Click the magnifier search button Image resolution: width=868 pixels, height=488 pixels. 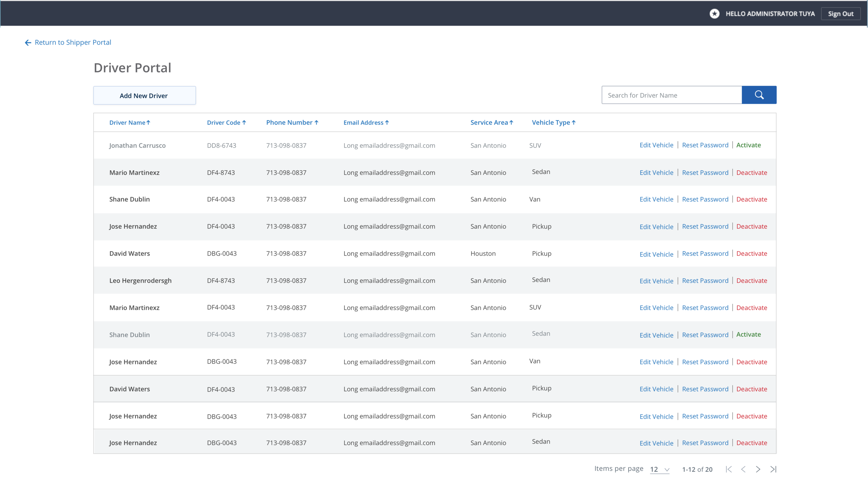click(x=759, y=95)
